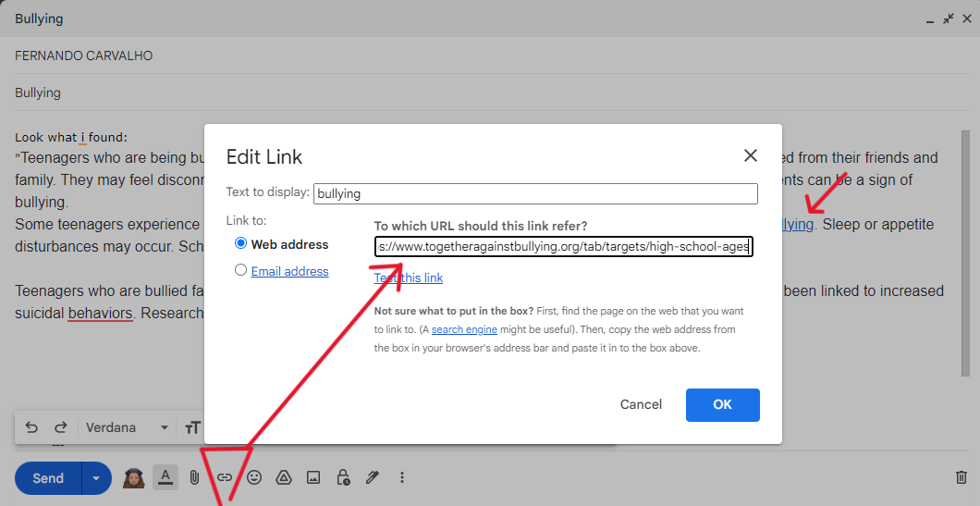Discard draft with the trash icon

(x=962, y=478)
